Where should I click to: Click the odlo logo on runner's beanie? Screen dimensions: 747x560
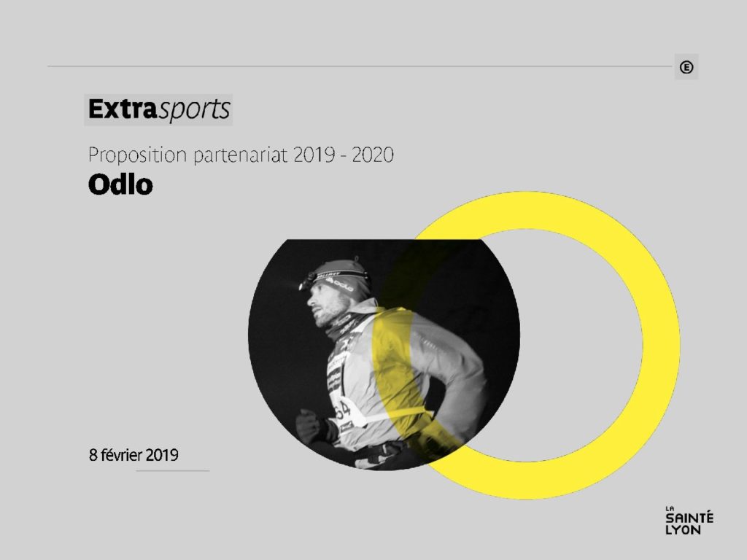(340, 285)
